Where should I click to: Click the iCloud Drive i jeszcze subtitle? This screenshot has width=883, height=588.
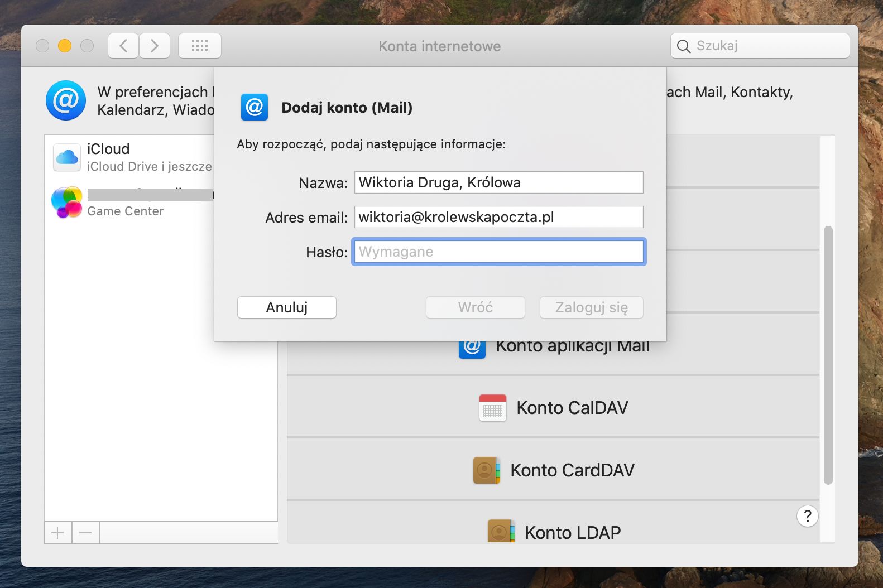pyautogui.click(x=150, y=166)
